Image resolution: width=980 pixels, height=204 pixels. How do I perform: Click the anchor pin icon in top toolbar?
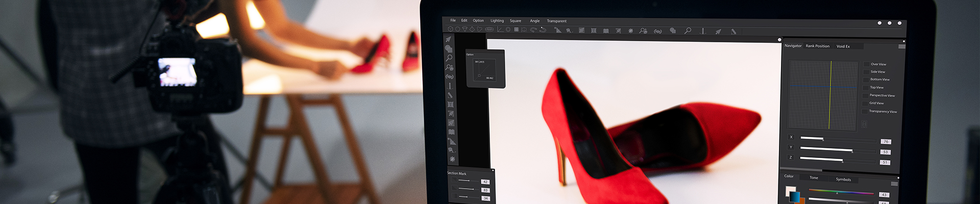point(703,31)
